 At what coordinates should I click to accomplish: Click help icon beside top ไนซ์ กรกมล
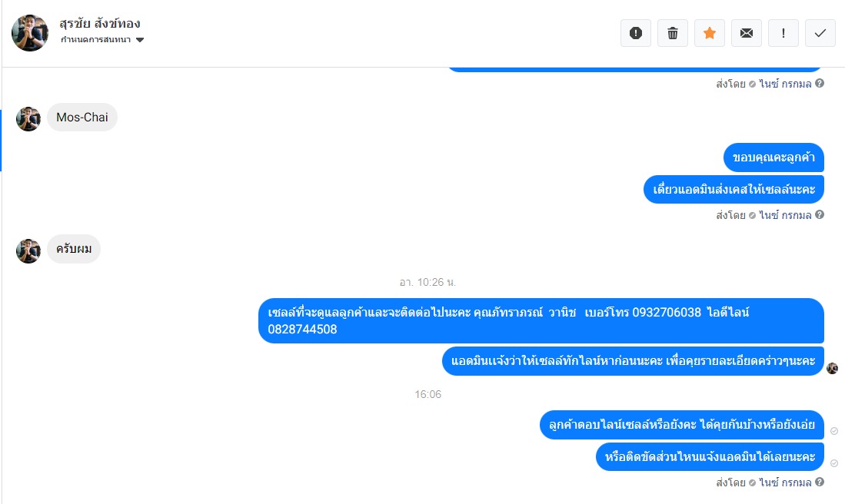click(x=820, y=83)
